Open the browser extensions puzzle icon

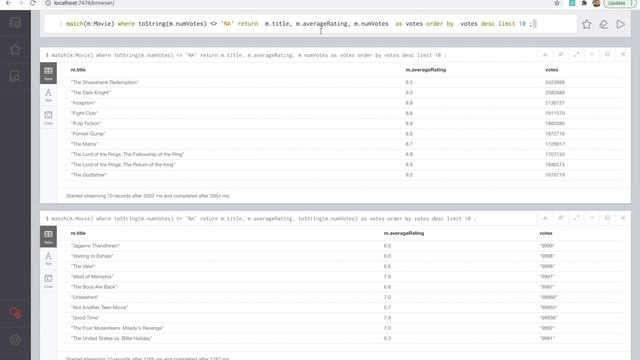coord(584,3)
